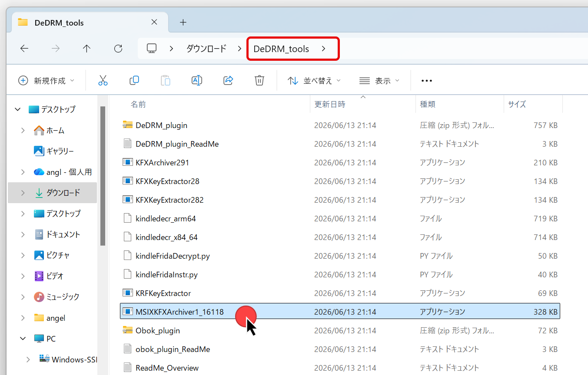The height and width of the screenshot is (375, 588).
Task: Click the DeDRM_plugin zip file icon
Action: point(127,125)
